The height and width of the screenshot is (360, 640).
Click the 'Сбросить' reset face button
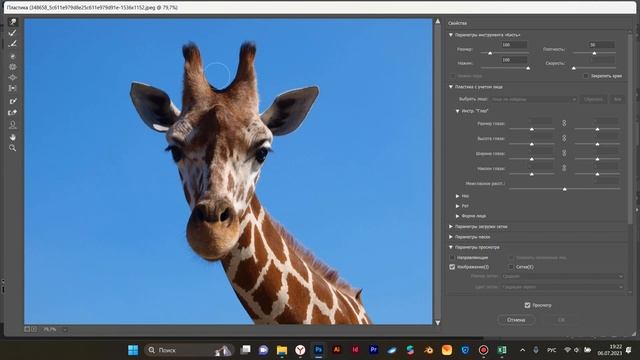(593, 99)
